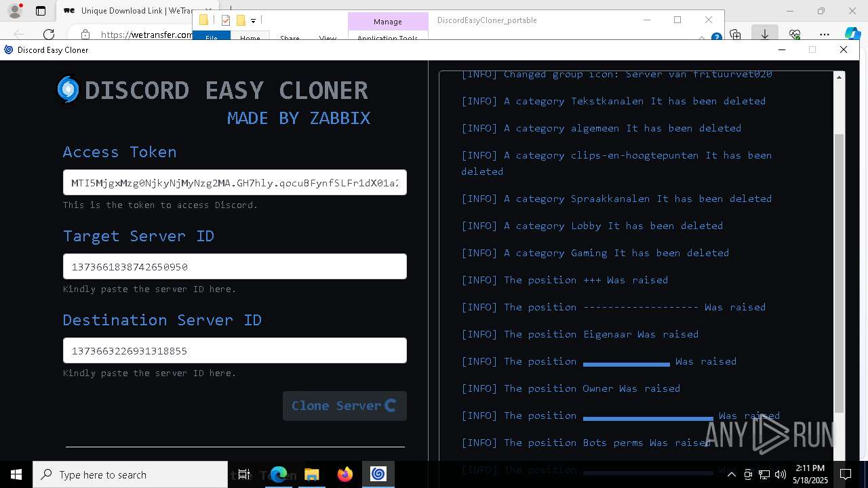Launch Firefox from the taskbar
The height and width of the screenshot is (488, 868).
pos(344,474)
